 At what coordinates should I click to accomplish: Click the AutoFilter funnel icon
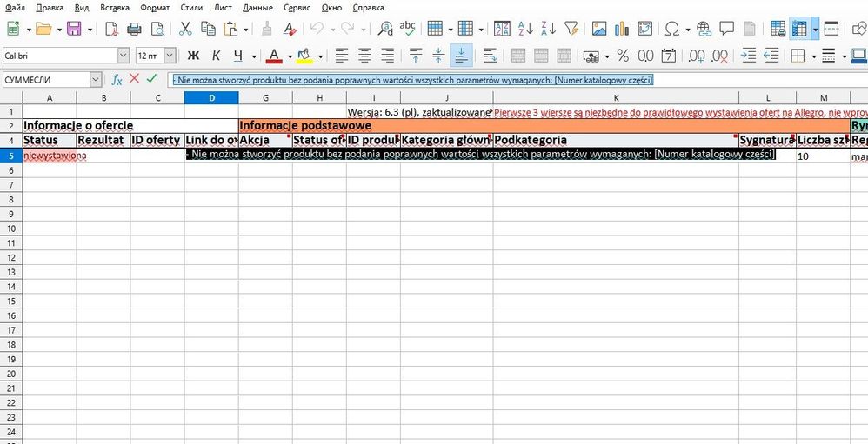tap(571, 29)
